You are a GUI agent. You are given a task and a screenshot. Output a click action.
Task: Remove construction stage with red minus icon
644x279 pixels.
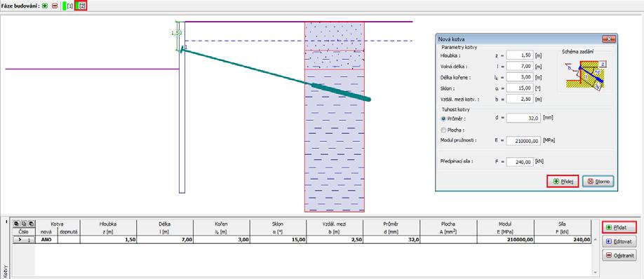point(55,6)
